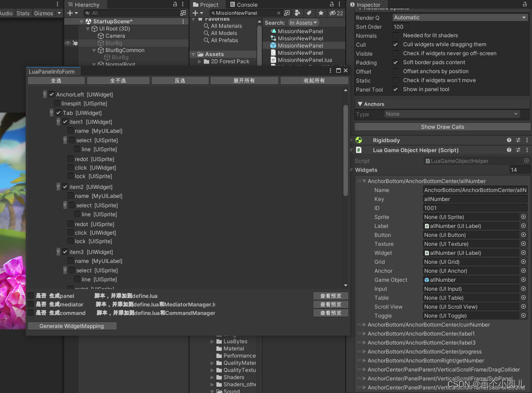Open the Render Q Automatic dropdown
532x393 pixels.
pos(460,17)
